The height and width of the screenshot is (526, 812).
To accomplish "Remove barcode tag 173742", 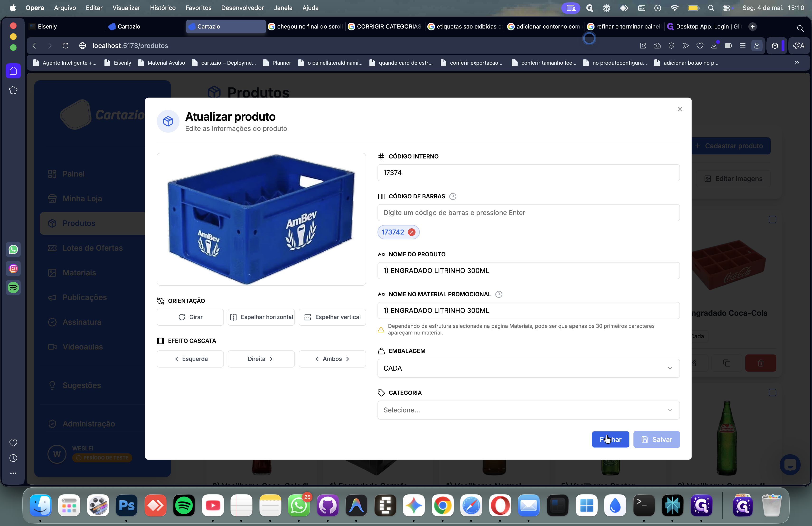I will [x=412, y=232].
